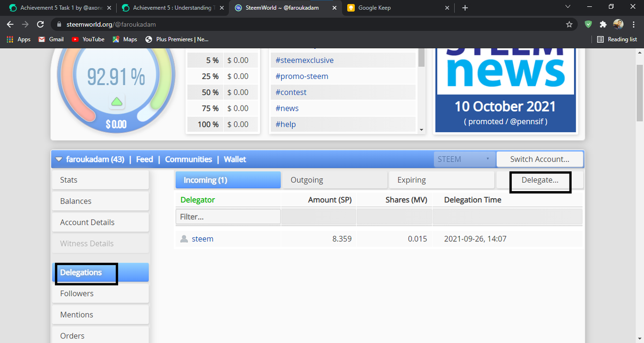Viewport: 644px width, 343px height.
Task: Click the green upvote arrow in the gauge
Action: click(x=117, y=102)
